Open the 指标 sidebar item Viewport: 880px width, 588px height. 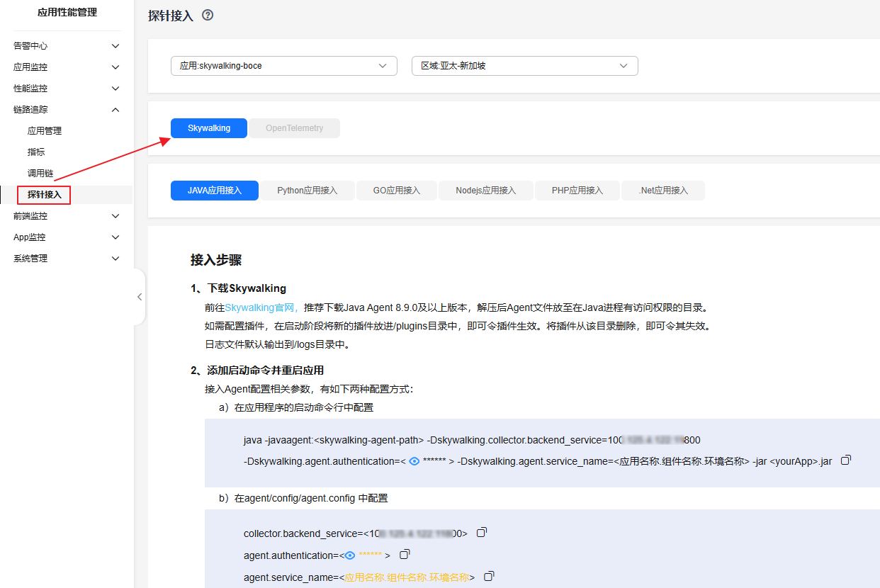coord(36,152)
